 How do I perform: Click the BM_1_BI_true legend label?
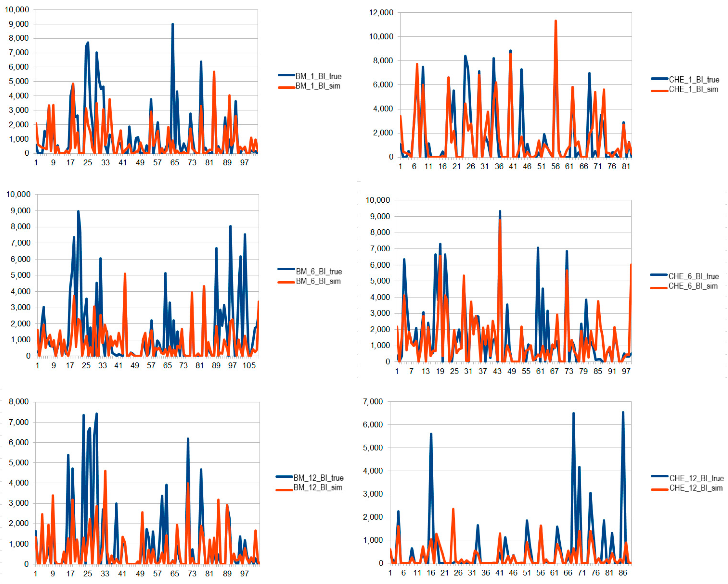318,76
